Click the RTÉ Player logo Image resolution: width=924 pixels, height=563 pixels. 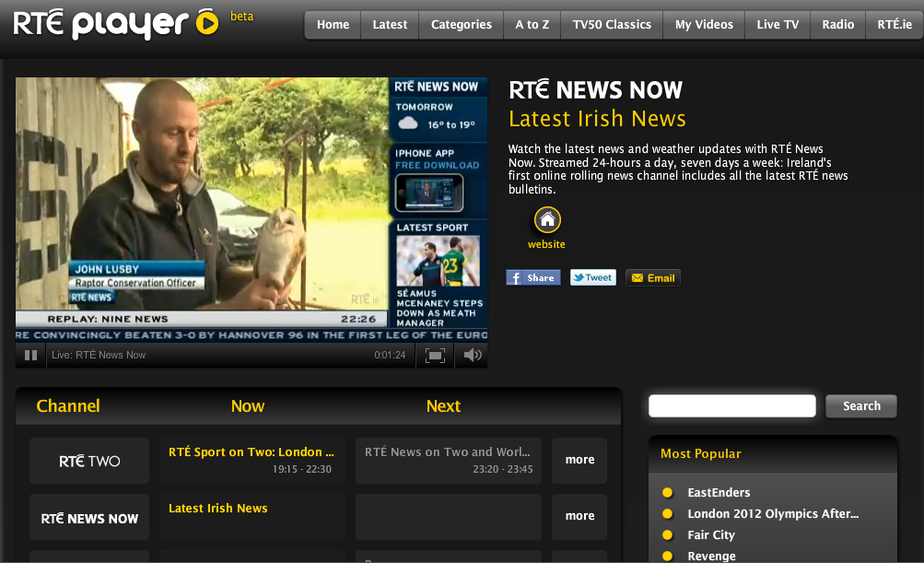[x=116, y=24]
